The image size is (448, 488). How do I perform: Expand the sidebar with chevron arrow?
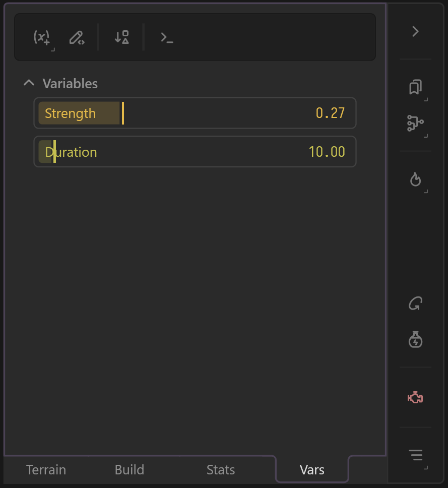(x=415, y=31)
